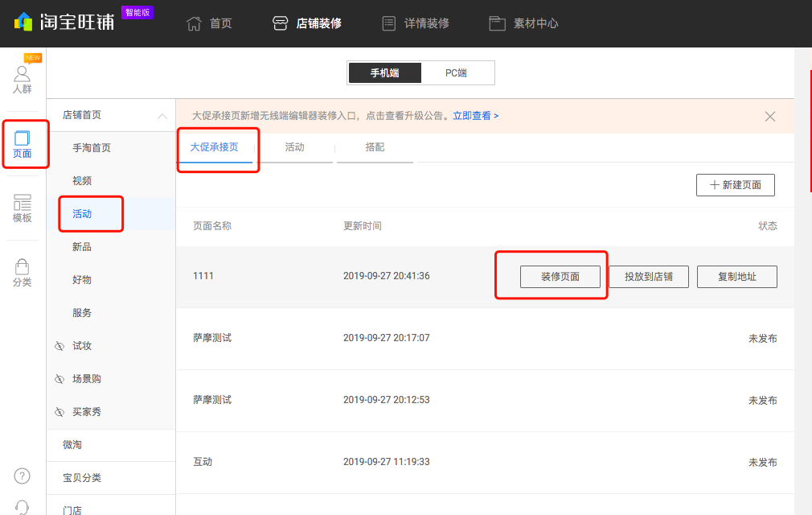Open 详情装修 from the top bar
Viewport: 812px width, 515px height.
click(x=390, y=23)
